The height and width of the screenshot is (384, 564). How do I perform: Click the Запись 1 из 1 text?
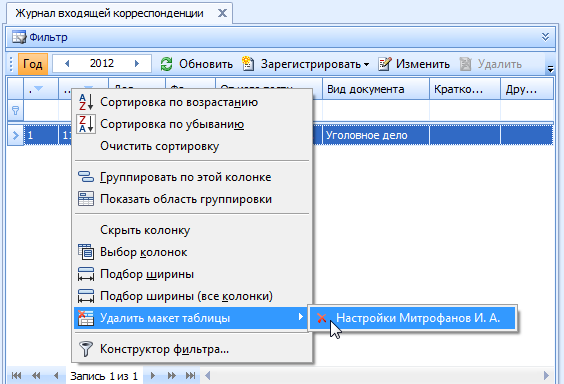[104, 376]
